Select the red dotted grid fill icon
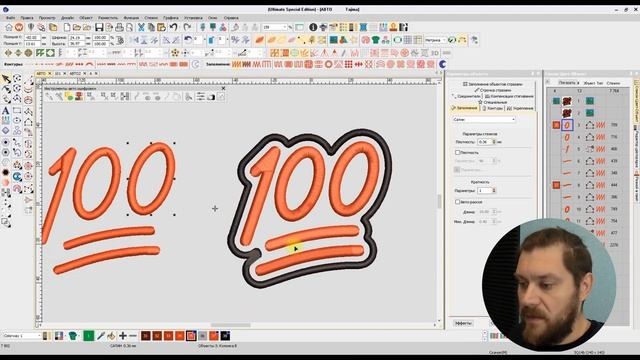Viewport: 640px width, 360px height. pos(349,64)
